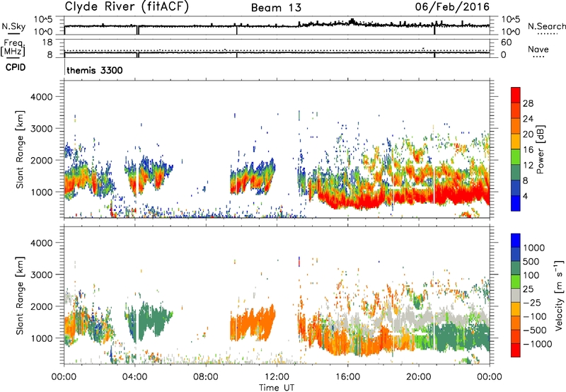
Task: Click the '18' frequency axis tick
Action: [x=47, y=42]
